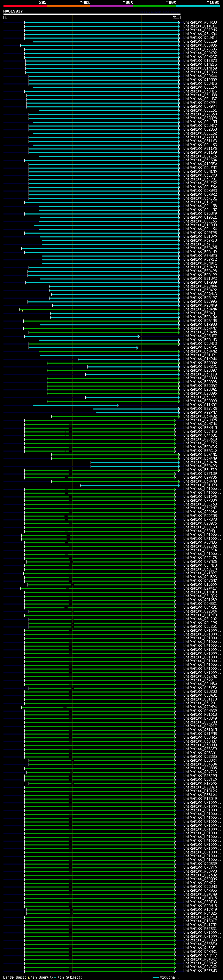Click the cyan ~100% identity color segment

pos(198,6)
